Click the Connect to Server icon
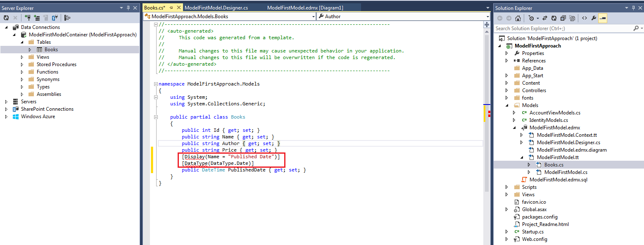This screenshot has width=644, height=245. tap(37, 18)
